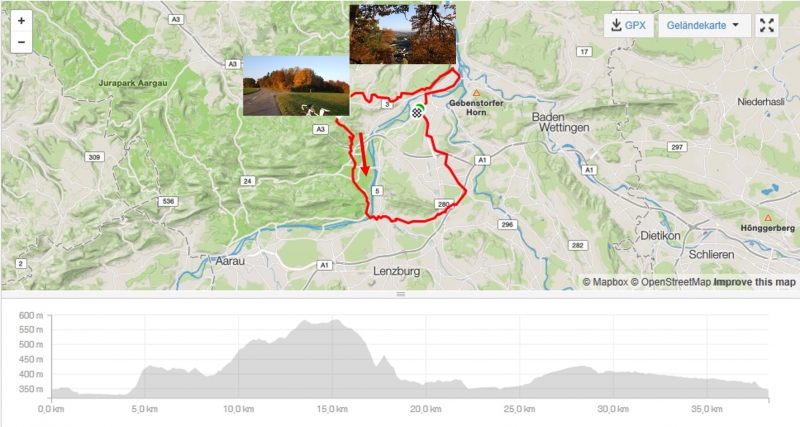The image size is (800, 427).
Task: Open the Geländekarte map style dropdown
Action: coord(704,26)
